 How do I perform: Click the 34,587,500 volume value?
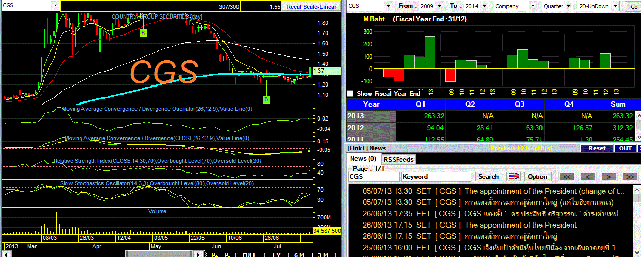[327, 231]
